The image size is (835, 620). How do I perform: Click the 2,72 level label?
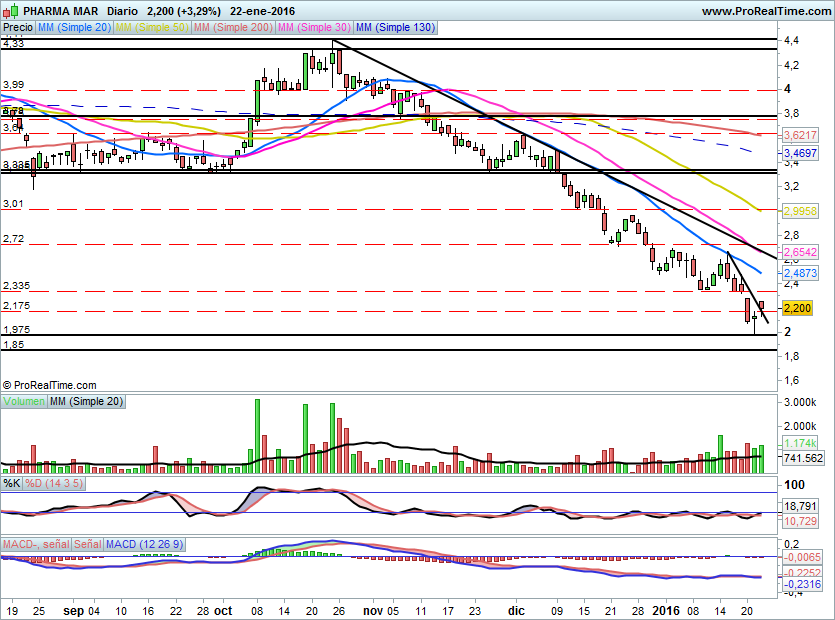13,239
